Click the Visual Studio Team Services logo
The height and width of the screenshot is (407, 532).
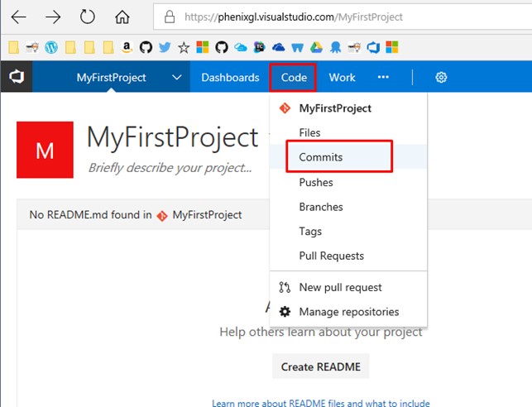click(x=17, y=77)
